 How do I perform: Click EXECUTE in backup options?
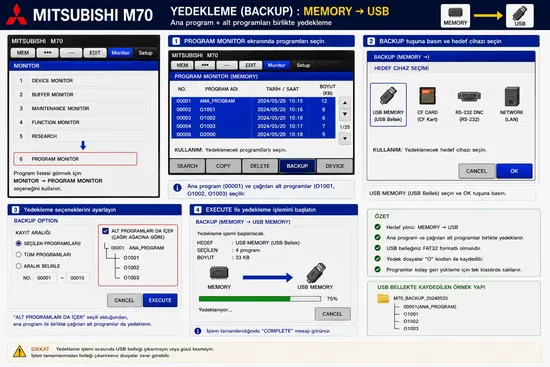[x=160, y=300]
